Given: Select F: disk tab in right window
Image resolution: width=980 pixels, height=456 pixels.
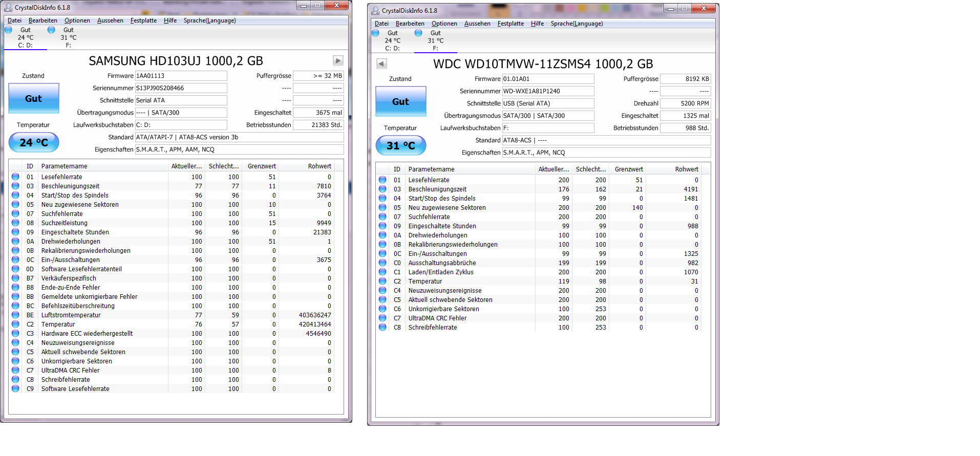Looking at the screenshot, I should (436, 40).
